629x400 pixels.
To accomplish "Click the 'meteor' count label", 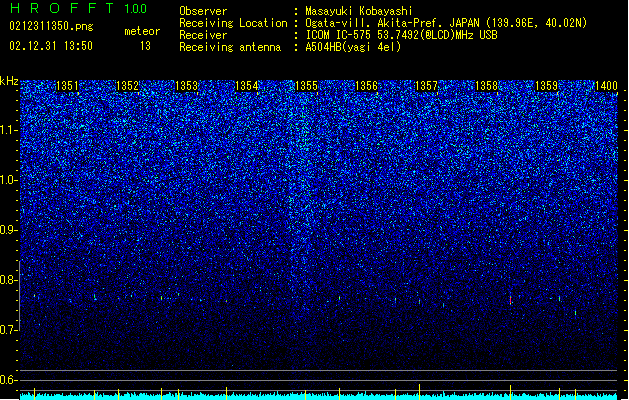I will (142, 31).
